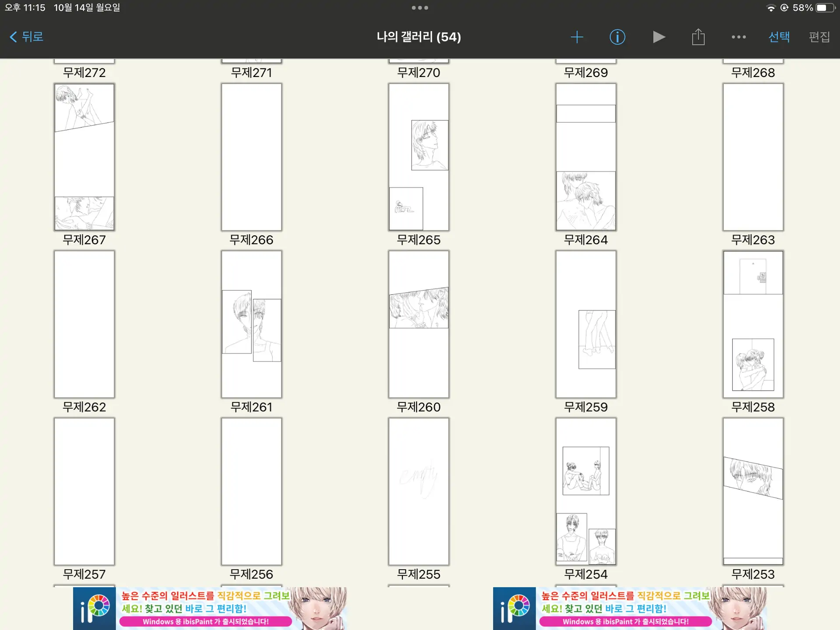
Task: Open the 무제260 artwork thumbnail
Action: point(419,324)
